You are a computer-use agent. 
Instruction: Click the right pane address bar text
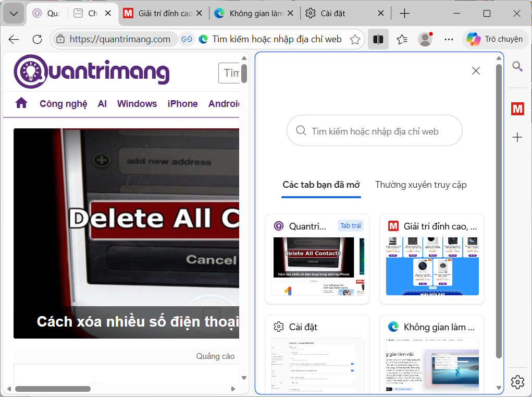[x=277, y=40]
